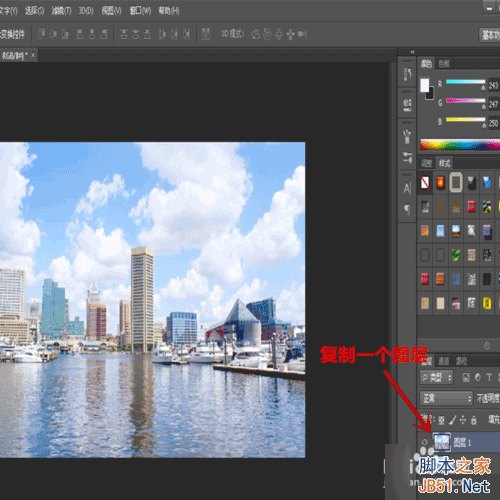Screen dimensions: 500x500
Task: Click the foreground color swatch
Action: 424,86
